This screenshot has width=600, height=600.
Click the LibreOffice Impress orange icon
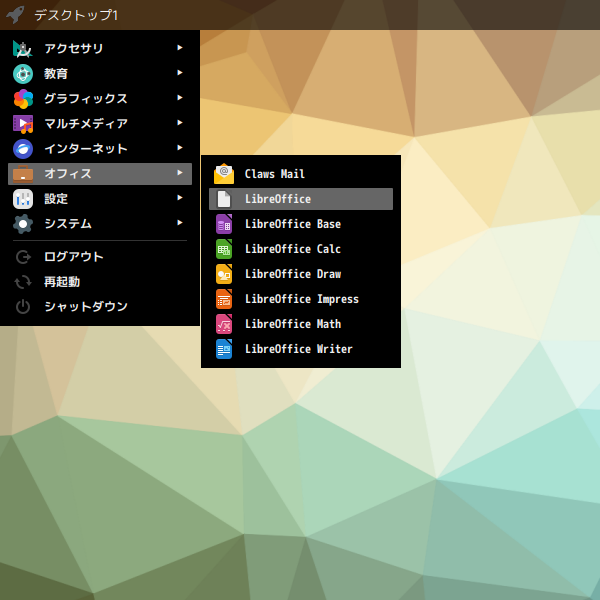pos(224,299)
